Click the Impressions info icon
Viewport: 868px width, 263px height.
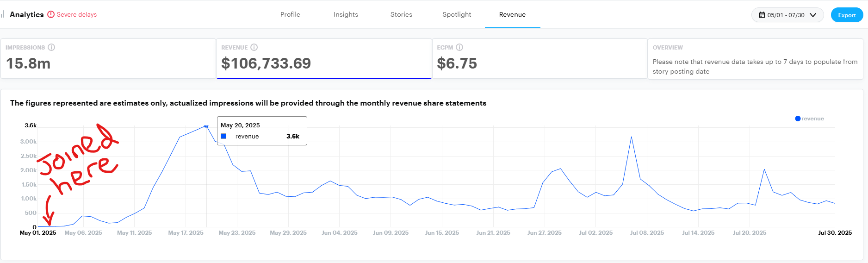tap(51, 47)
